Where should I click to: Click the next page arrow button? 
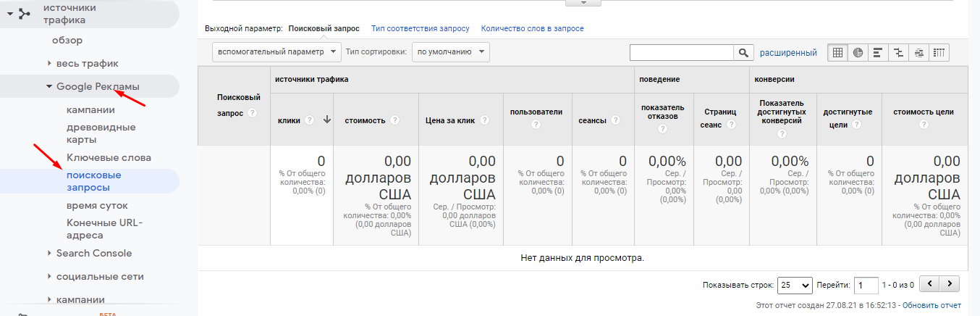[x=949, y=284]
